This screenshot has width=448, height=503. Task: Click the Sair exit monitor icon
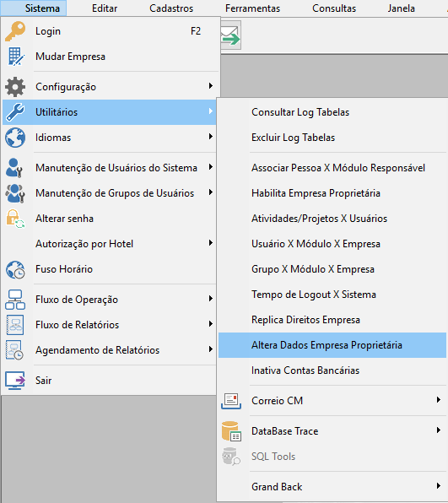click(15, 381)
